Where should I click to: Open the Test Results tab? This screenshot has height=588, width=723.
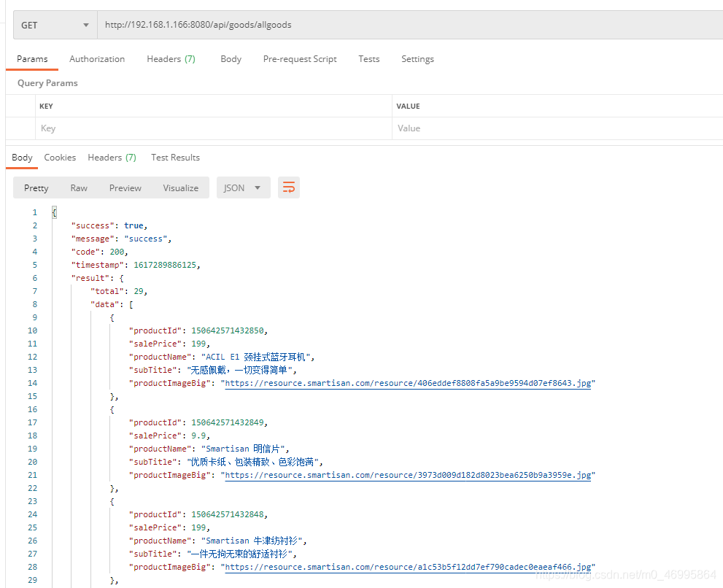tap(175, 158)
